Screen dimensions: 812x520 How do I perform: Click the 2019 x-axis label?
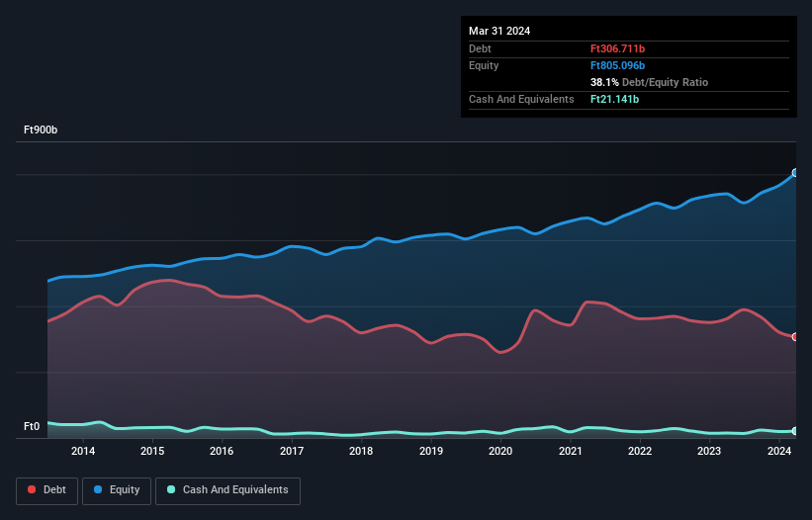[431, 451]
